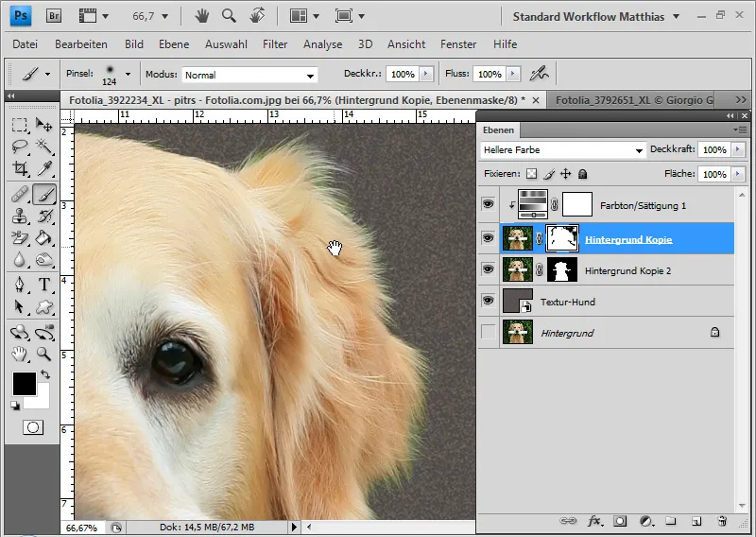Hide the Textur-Hund layer

point(488,301)
